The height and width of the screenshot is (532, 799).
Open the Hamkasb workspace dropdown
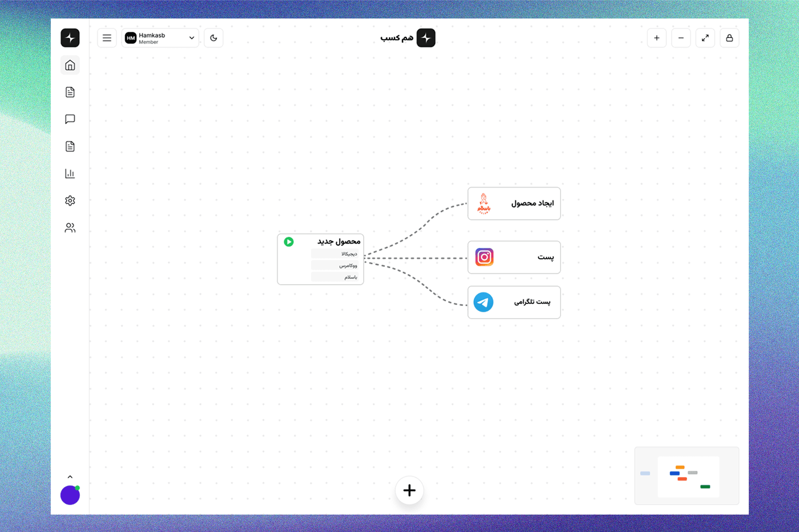pyautogui.click(x=160, y=38)
